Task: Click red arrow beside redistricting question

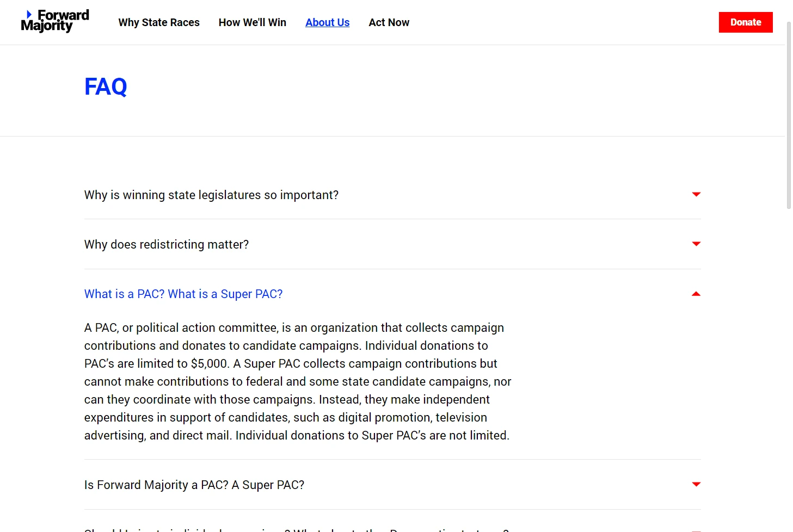Action: [696, 244]
